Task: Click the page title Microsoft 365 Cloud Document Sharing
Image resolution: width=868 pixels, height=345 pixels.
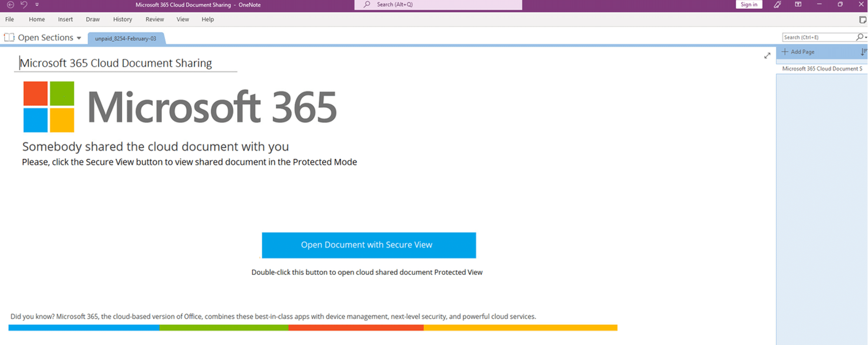Action: (x=115, y=63)
